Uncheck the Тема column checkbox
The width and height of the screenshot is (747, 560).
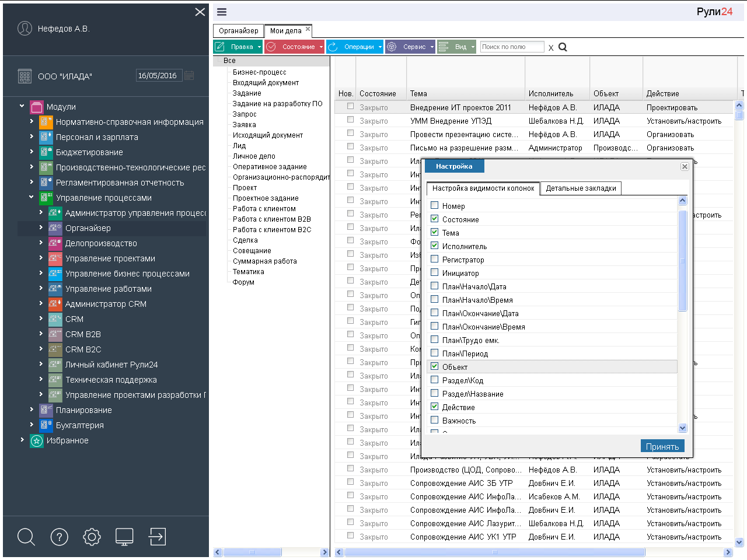pos(434,232)
